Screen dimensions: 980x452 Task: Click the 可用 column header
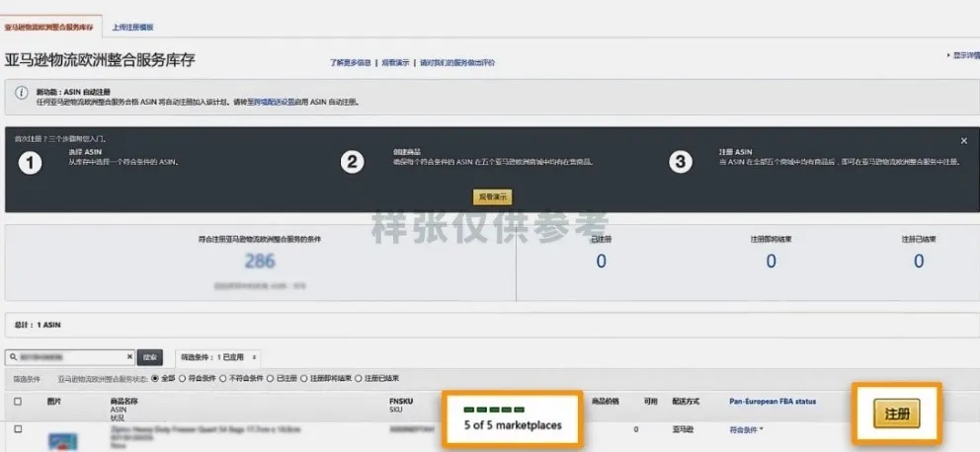[651, 402]
